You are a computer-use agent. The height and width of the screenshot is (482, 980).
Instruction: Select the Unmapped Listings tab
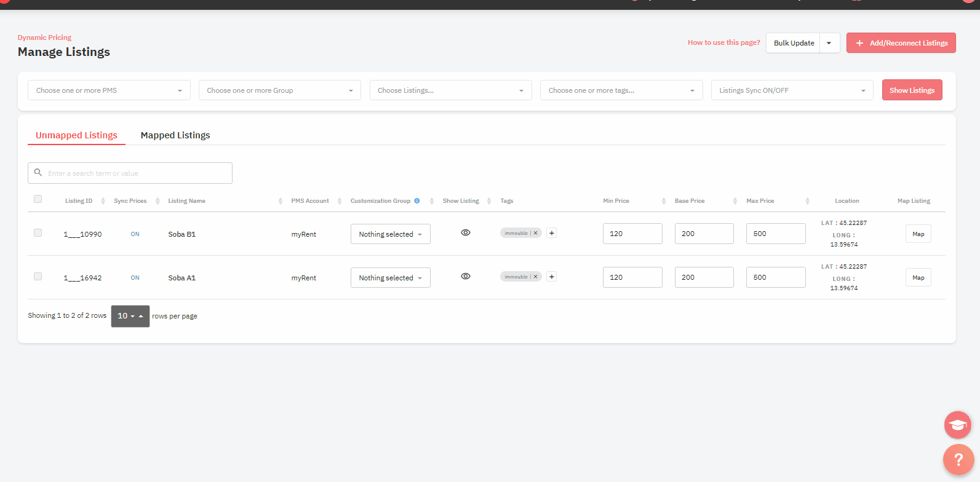[76, 135]
